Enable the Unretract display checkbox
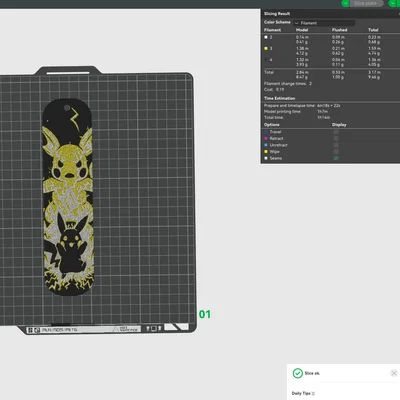The height and width of the screenshot is (400, 400). pos(336,145)
